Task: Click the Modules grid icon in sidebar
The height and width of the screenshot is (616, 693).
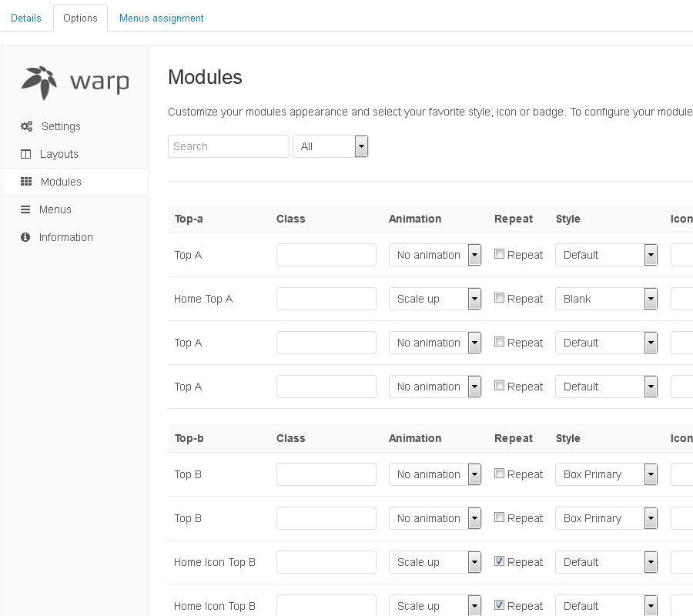Action: [26, 182]
